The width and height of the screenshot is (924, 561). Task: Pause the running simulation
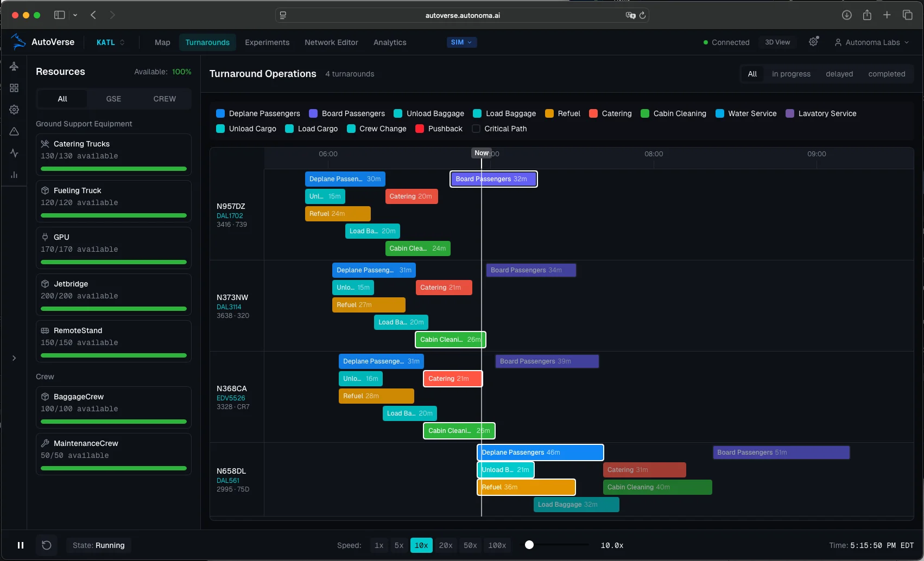21,545
